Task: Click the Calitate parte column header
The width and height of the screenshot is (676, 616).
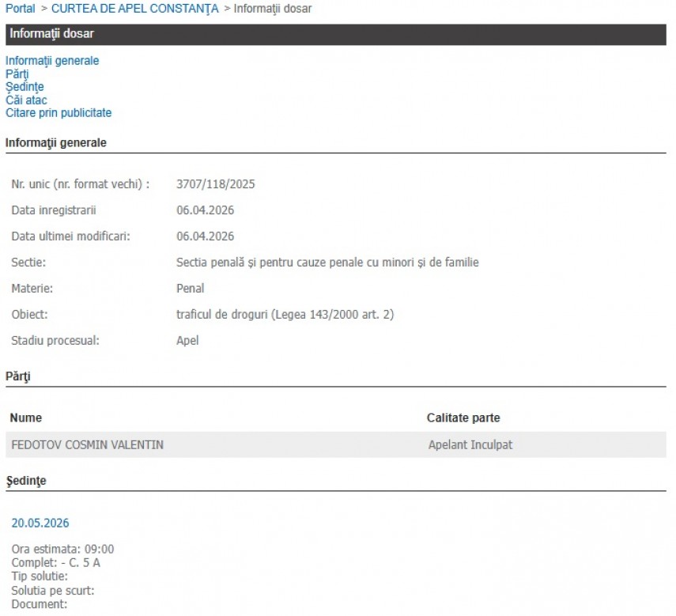Action: pyautogui.click(x=463, y=418)
